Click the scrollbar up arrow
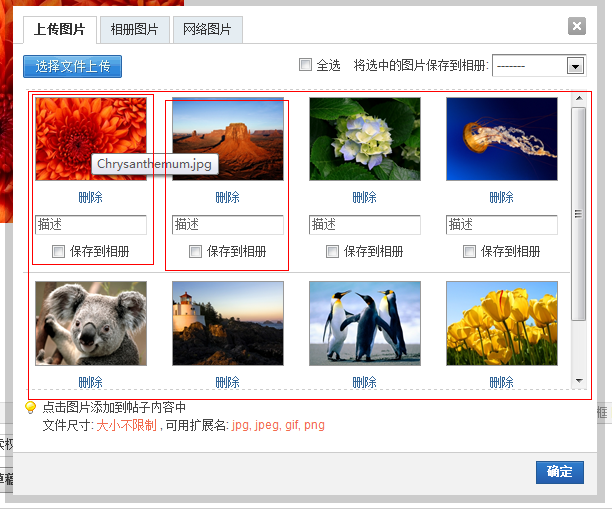The image size is (612, 511). tap(579, 98)
